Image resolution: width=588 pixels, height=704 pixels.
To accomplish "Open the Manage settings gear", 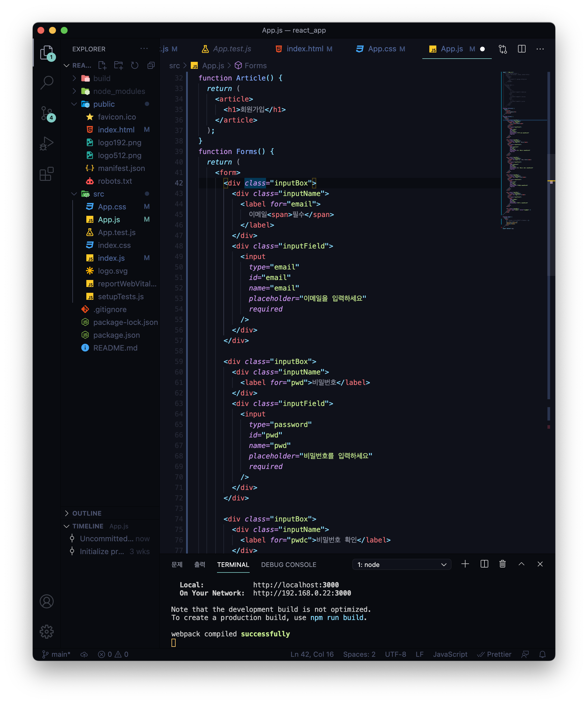I will (x=47, y=632).
